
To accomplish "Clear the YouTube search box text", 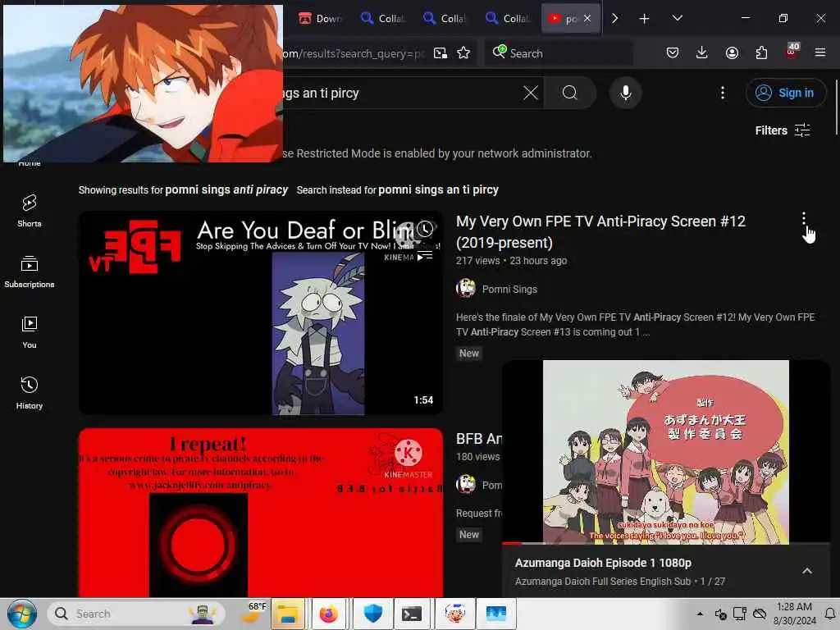I will (x=531, y=93).
